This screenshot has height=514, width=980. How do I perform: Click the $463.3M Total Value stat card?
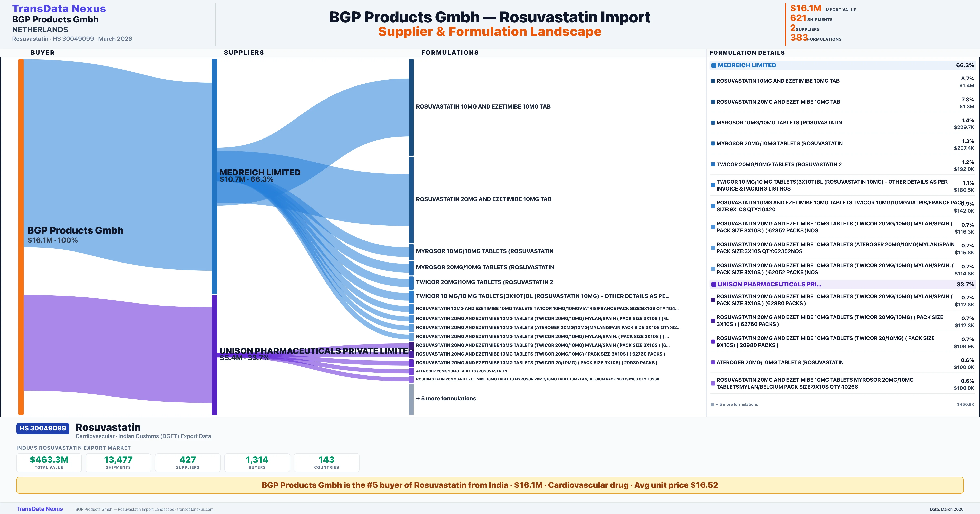click(x=49, y=462)
